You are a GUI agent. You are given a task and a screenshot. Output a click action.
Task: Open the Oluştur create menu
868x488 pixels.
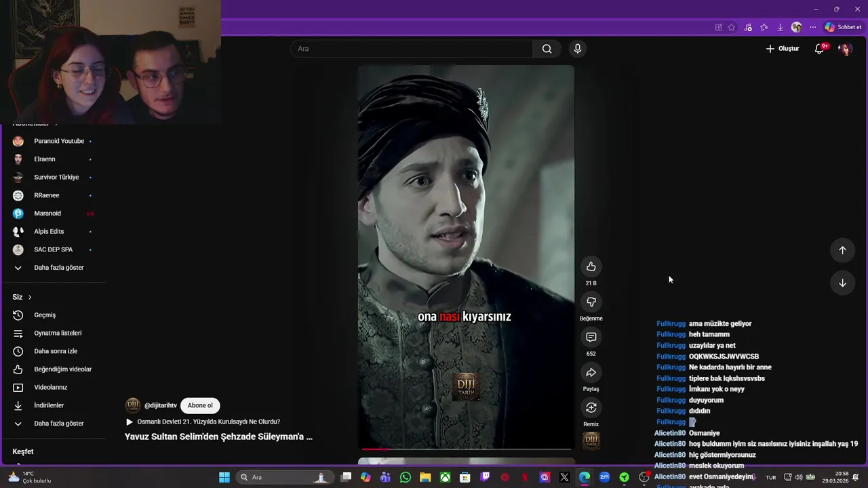[783, 49]
